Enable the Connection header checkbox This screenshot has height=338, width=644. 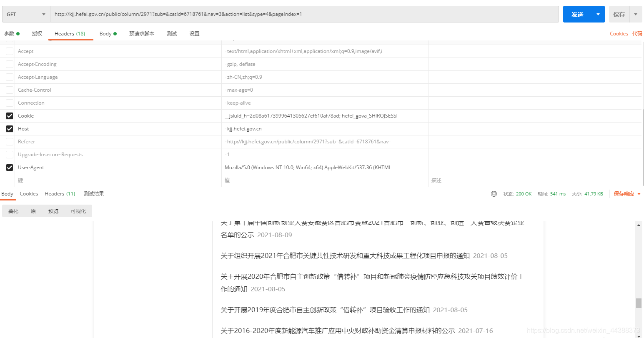point(10,103)
